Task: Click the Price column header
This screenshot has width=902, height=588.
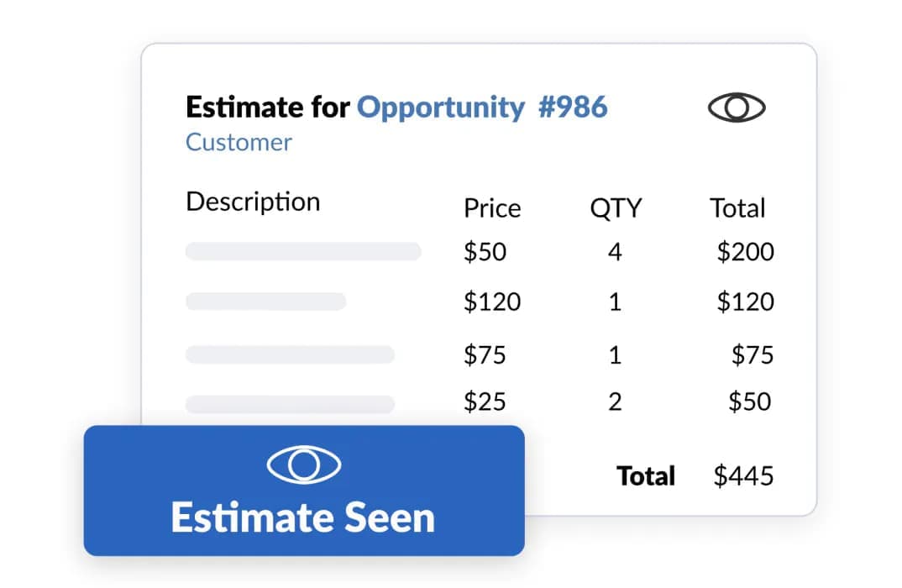Action: click(492, 208)
